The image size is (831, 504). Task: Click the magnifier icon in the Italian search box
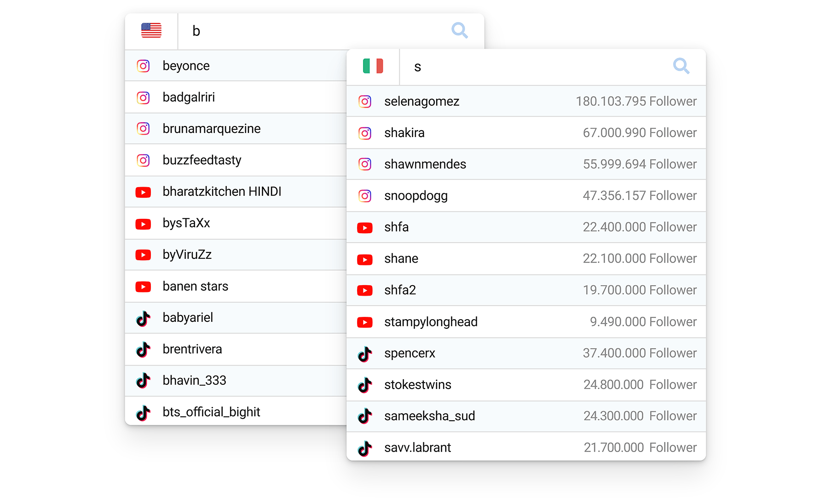(681, 66)
